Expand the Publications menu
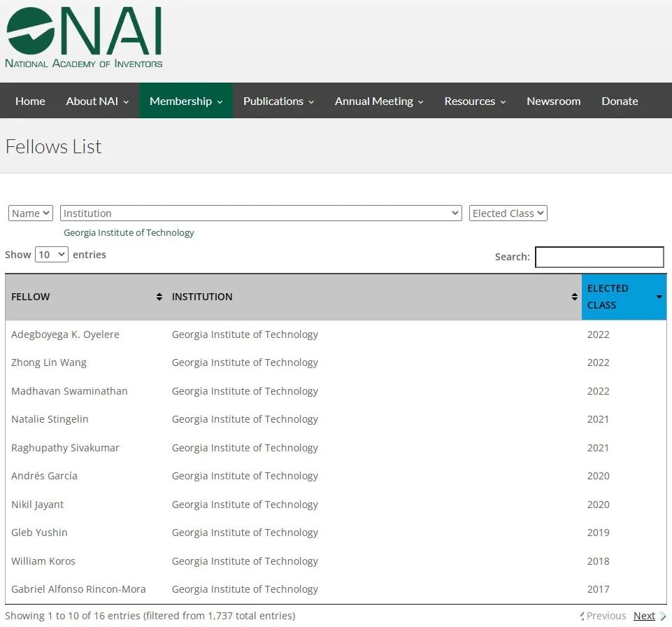Screen dimensions: 672x627 (278, 101)
